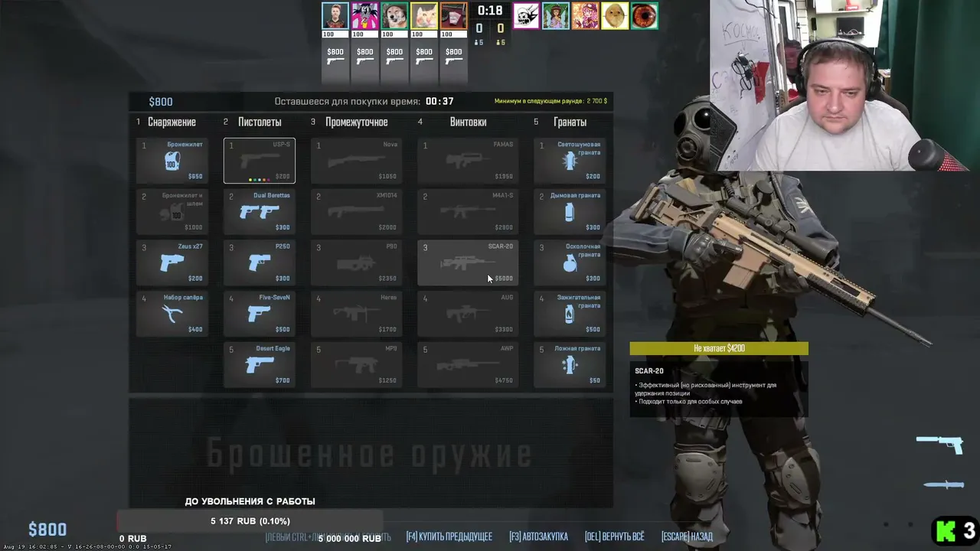This screenshot has height=551, width=980.
Task: Select the USP-S pistol card
Action: (260, 161)
